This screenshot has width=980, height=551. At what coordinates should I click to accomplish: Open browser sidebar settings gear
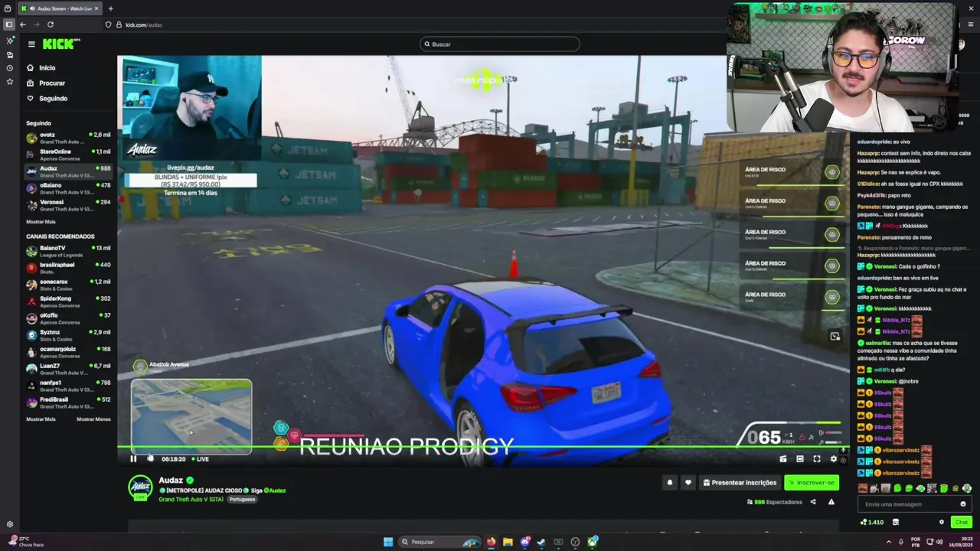tap(10, 524)
